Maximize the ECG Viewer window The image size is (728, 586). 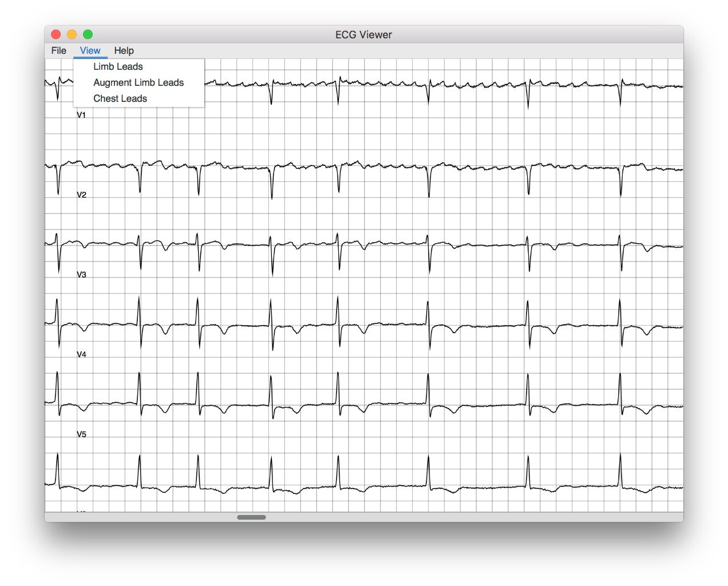(88, 34)
